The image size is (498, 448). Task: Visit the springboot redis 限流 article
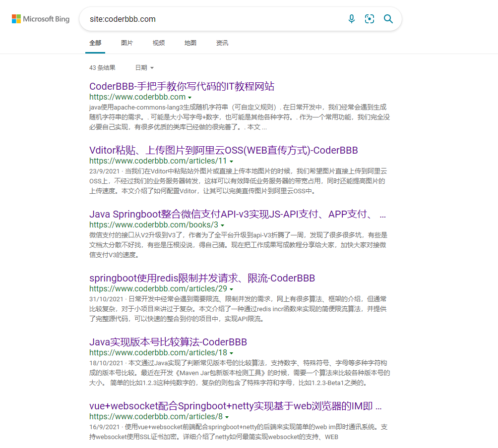pyautogui.click(x=202, y=278)
